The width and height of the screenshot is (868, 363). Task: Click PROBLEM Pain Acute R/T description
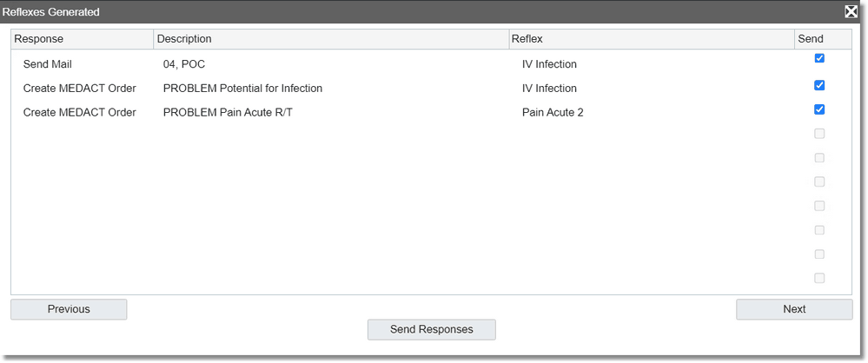click(228, 113)
